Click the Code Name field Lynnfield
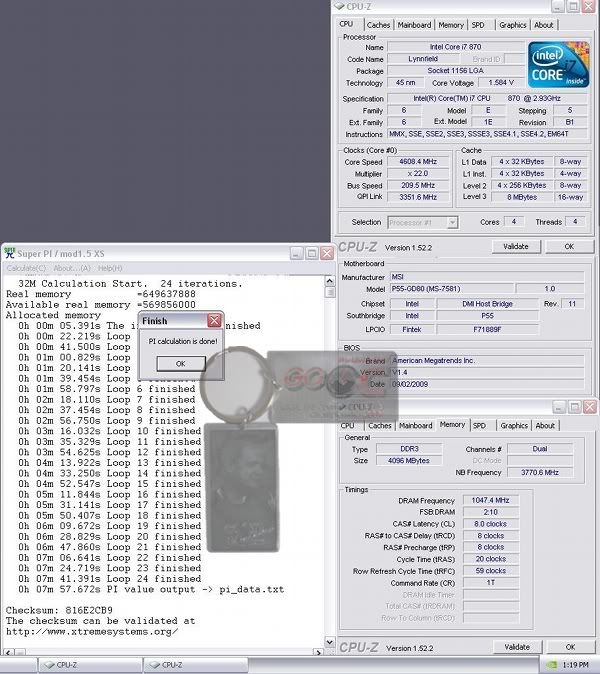600x674 pixels. tap(423, 59)
